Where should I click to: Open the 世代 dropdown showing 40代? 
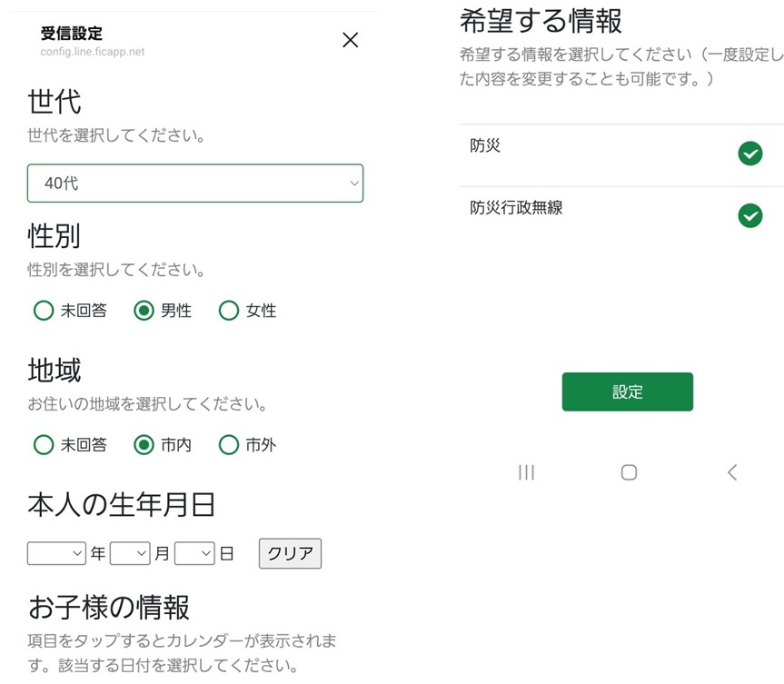(x=195, y=183)
